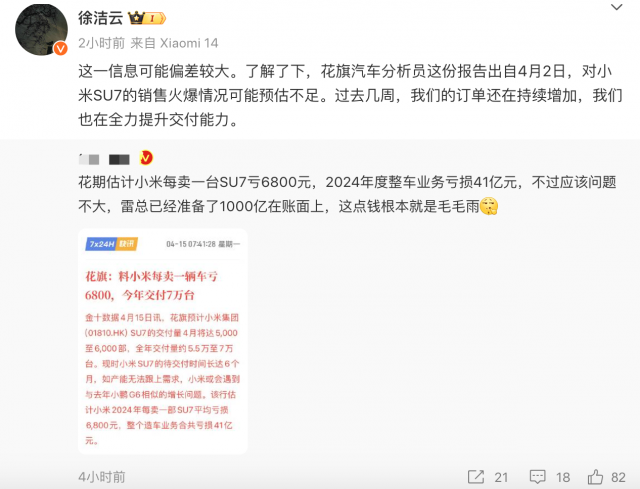Click the comment count 18
The image size is (640, 489).
coord(563,477)
